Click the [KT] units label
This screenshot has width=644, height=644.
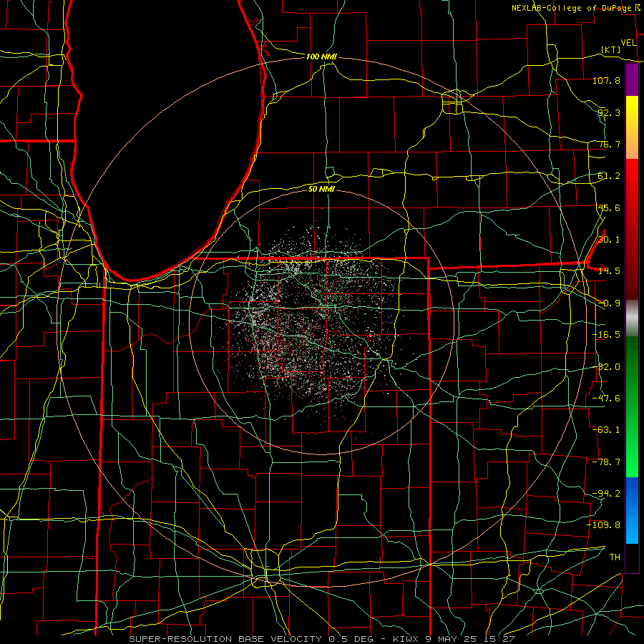coord(611,49)
